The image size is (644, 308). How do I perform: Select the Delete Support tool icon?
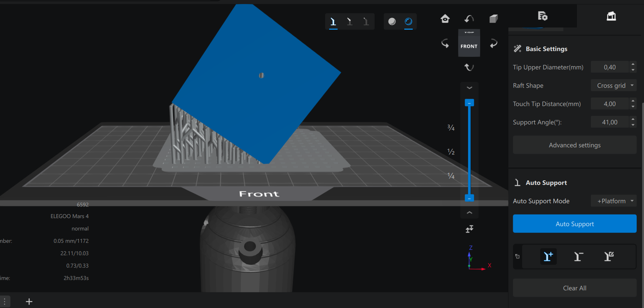click(578, 256)
